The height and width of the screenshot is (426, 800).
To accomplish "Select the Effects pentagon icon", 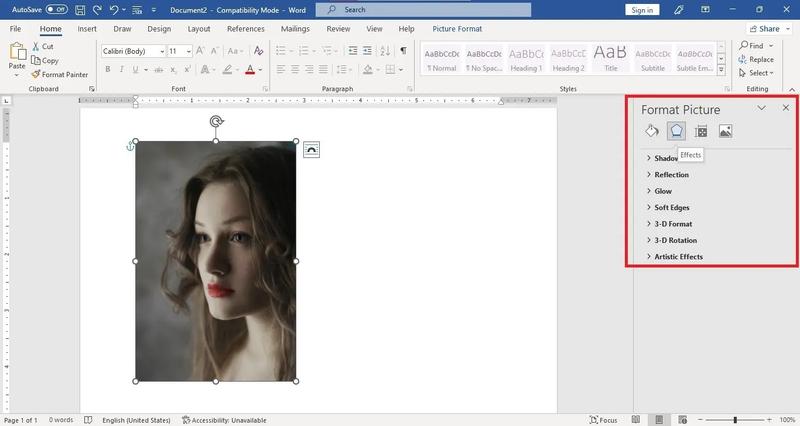I will 676,131.
